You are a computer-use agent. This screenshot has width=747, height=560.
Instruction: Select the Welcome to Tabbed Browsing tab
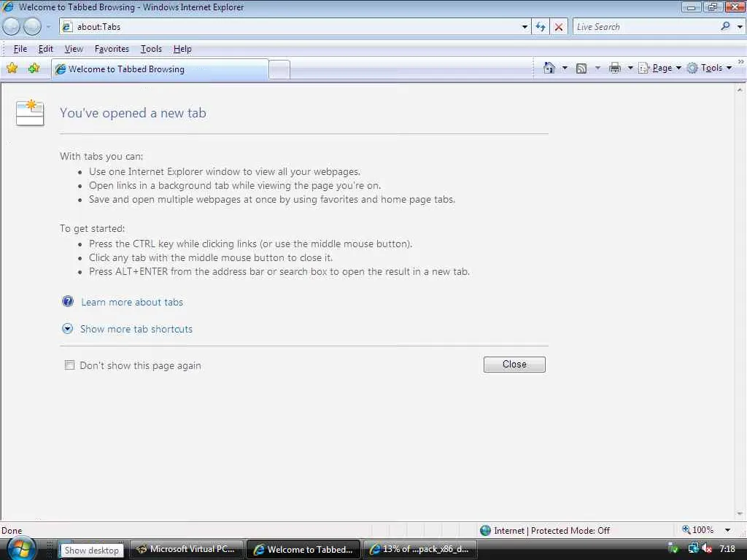[x=160, y=69]
